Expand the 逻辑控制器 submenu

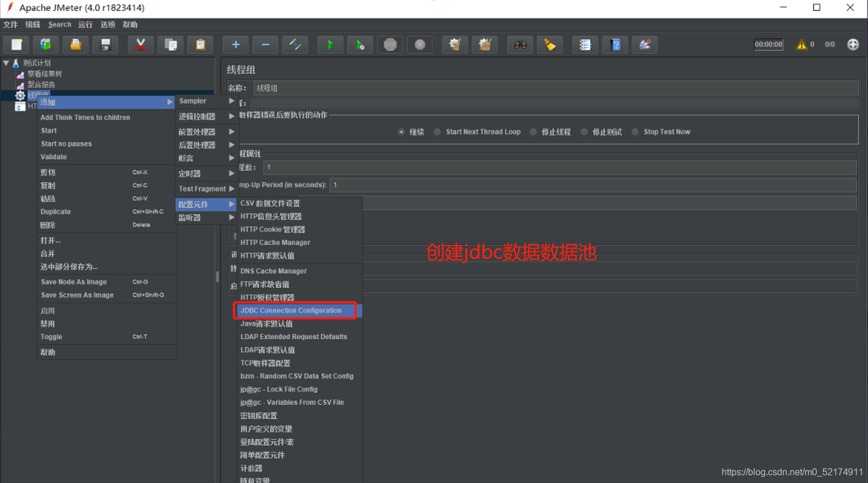coord(206,116)
